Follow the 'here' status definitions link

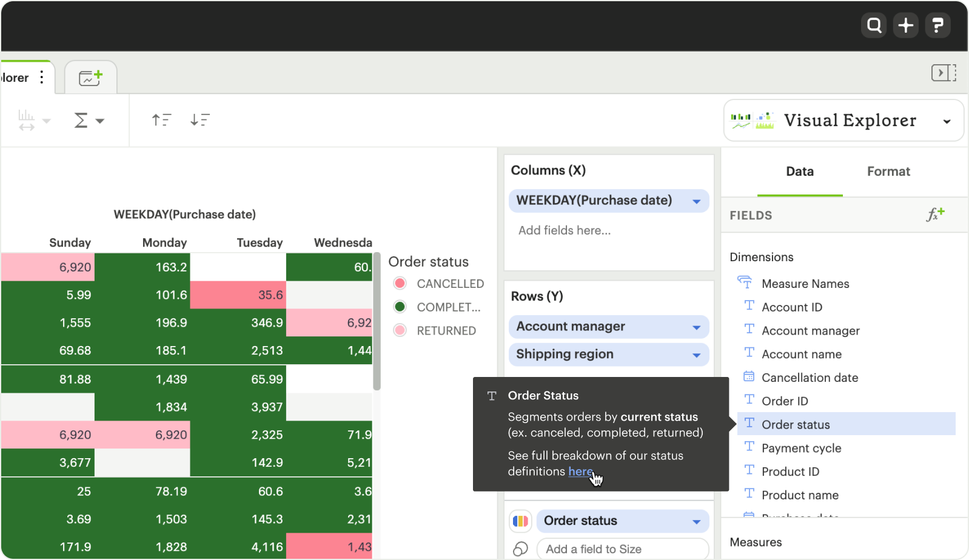pos(580,472)
